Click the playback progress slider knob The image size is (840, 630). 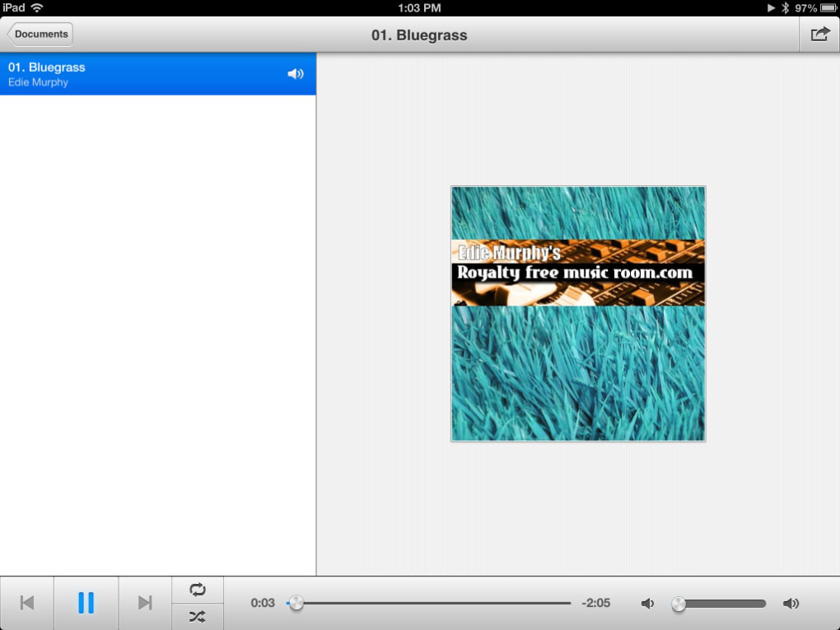296,603
